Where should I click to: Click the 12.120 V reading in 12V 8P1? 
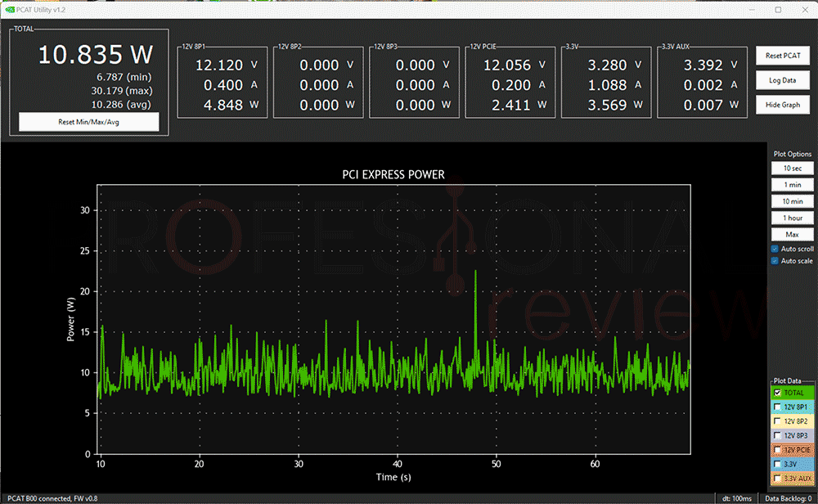click(x=227, y=65)
